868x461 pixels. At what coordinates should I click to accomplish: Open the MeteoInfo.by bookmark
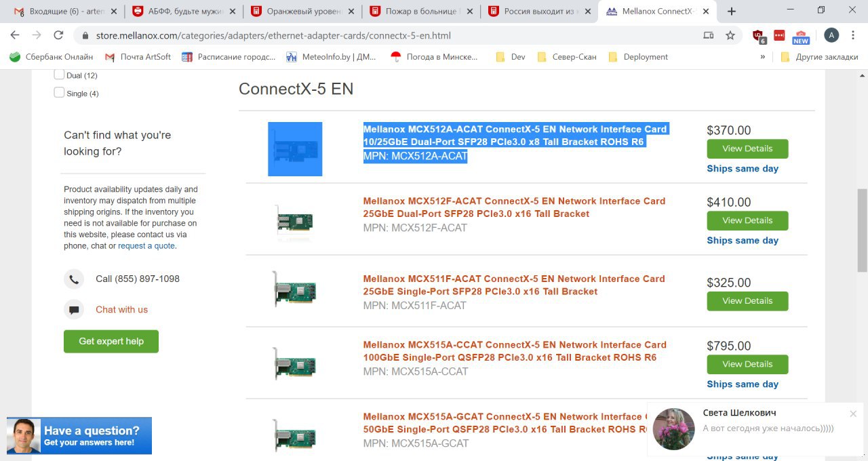(331, 57)
